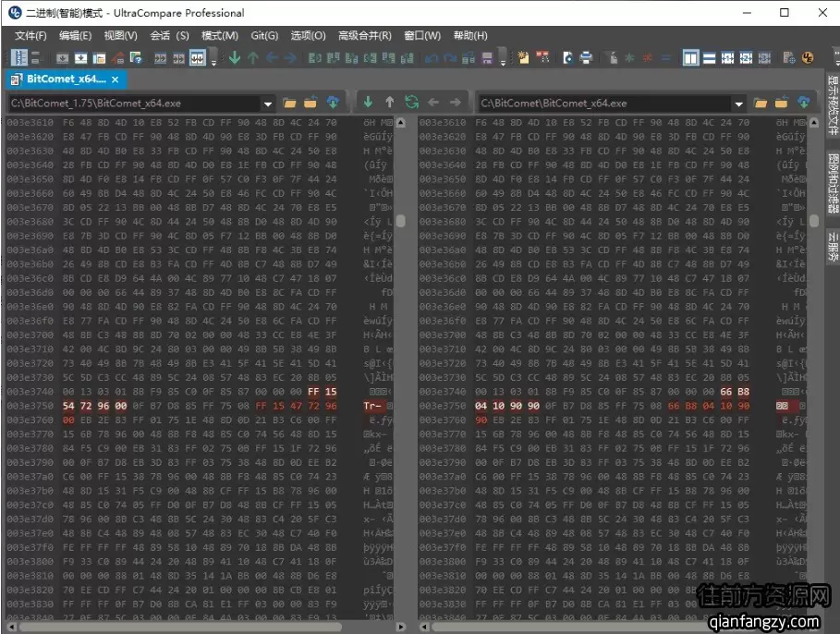Screen dimensions: 840x634
Task: Click the undo icon in the toolbar
Action: [x=432, y=58]
